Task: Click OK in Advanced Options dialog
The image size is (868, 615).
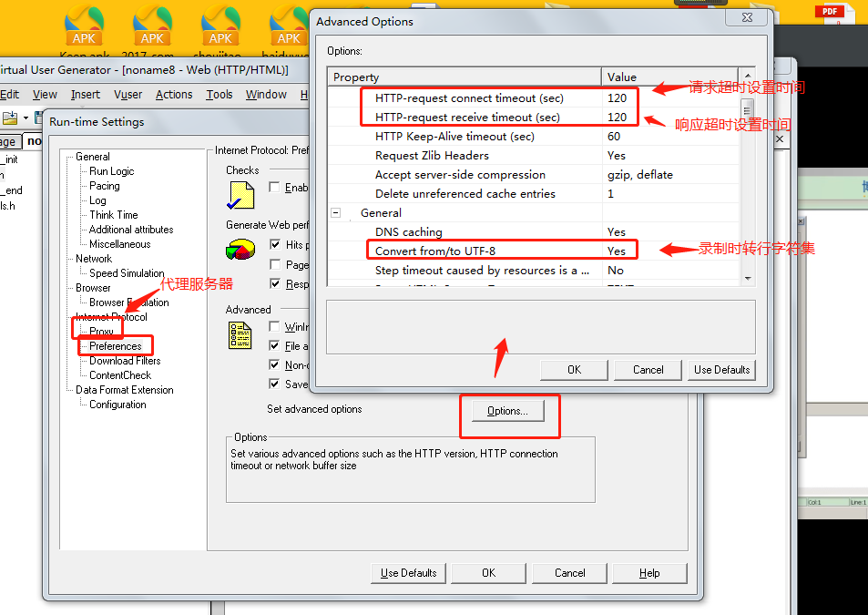Action: tap(574, 370)
